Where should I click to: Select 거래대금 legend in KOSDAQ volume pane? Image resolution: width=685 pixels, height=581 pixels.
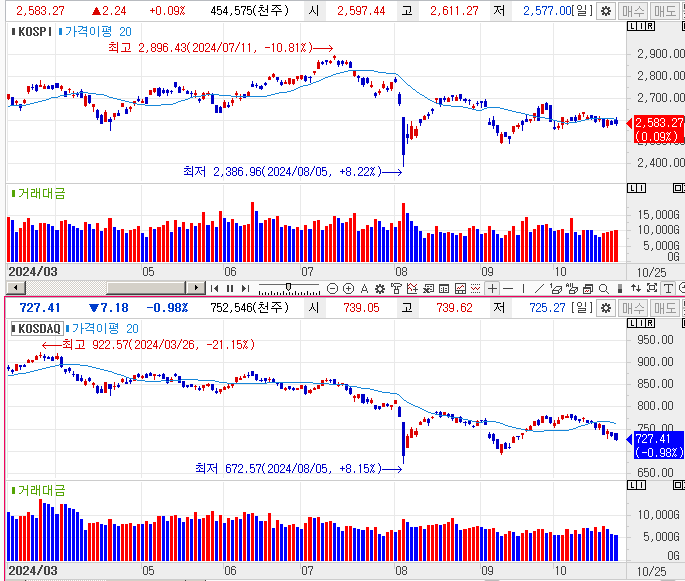38,490
